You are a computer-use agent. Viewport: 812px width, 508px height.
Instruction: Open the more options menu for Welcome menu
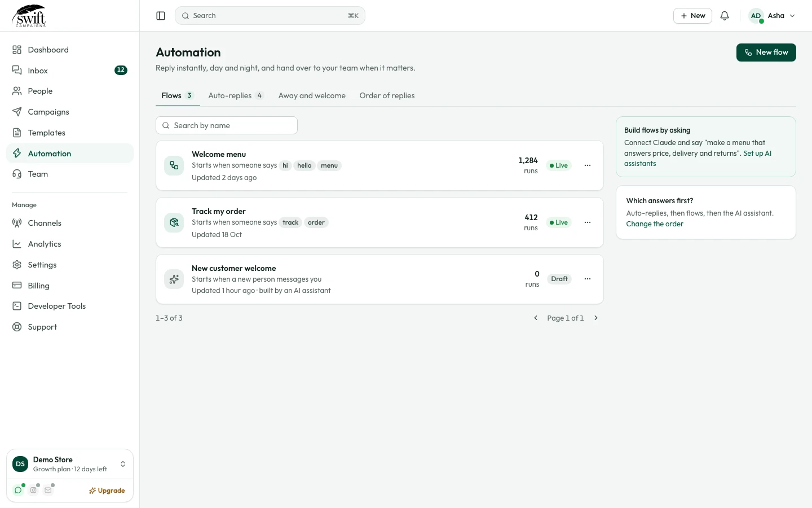point(588,165)
